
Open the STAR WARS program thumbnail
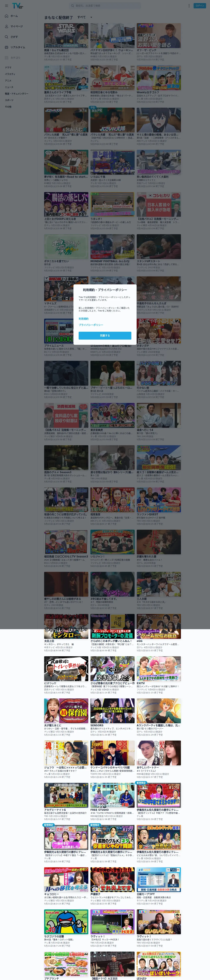66,35
